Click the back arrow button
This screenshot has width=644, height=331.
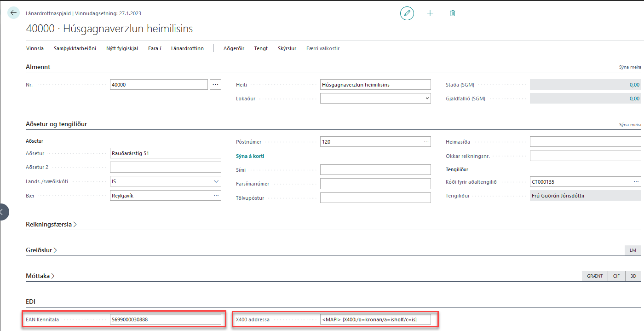(x=13, y=13)
